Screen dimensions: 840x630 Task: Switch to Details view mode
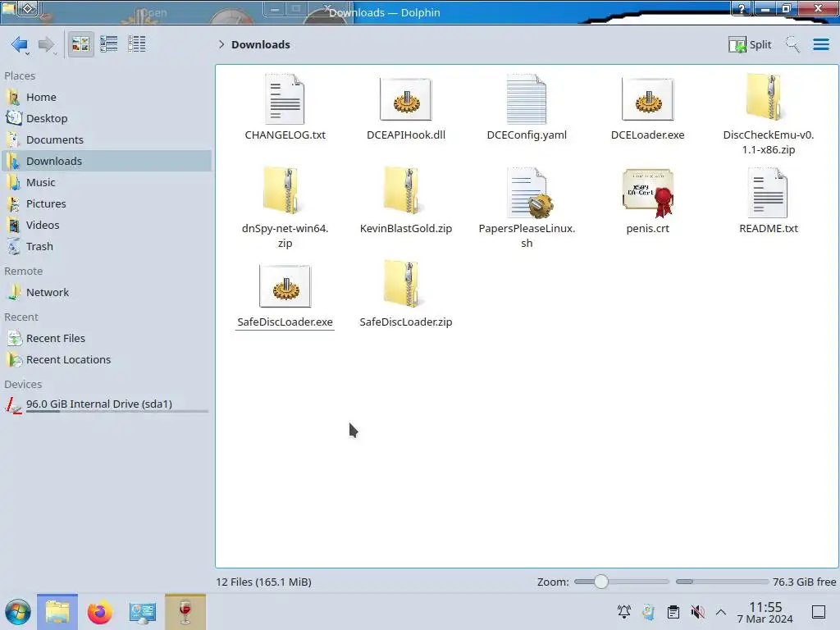[x=137, y=44]
